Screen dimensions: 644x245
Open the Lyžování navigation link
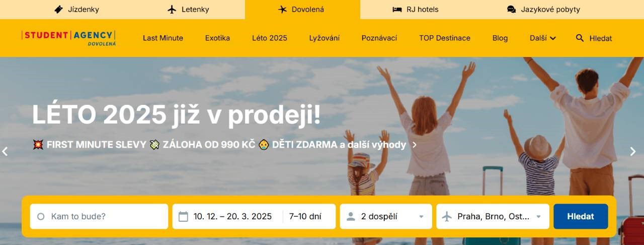[325, 38]
